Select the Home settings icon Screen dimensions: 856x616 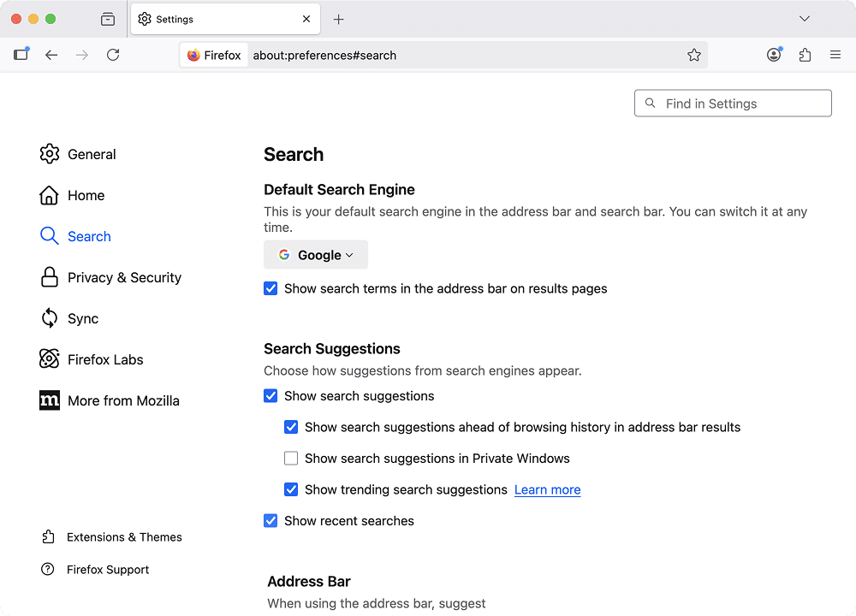pyautogui.click(x=49, y=195)
